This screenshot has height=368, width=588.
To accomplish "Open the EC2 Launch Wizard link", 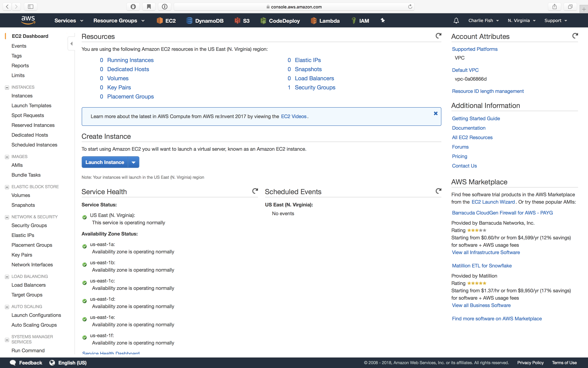I will (493, 202).
